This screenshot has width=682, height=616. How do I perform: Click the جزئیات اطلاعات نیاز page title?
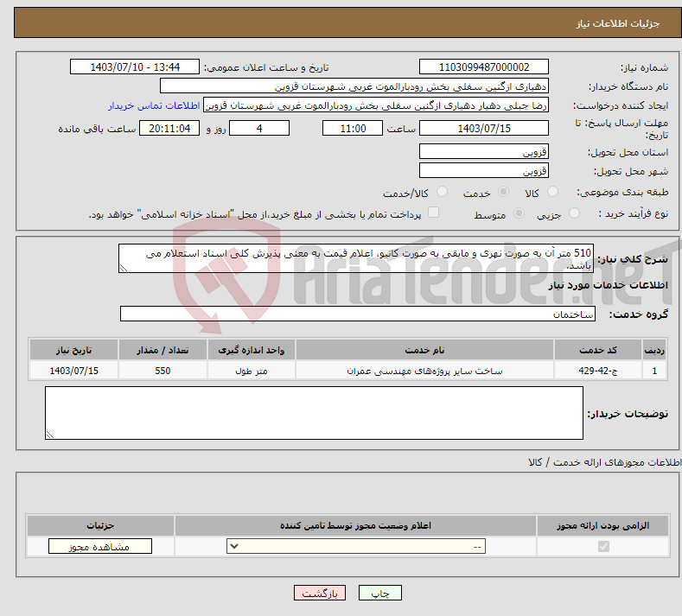click(x=618, y=23)
